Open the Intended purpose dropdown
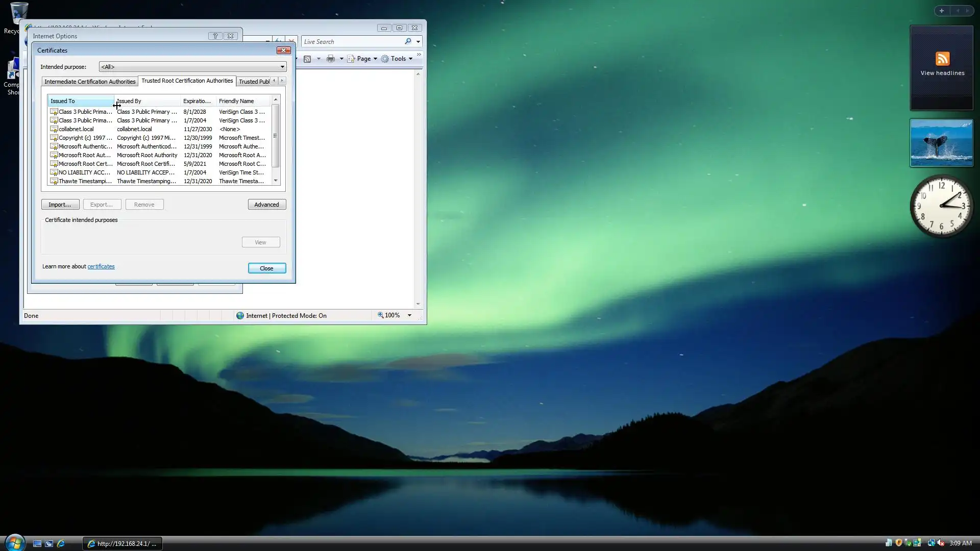The image size is (980, 551). point(282,67)
